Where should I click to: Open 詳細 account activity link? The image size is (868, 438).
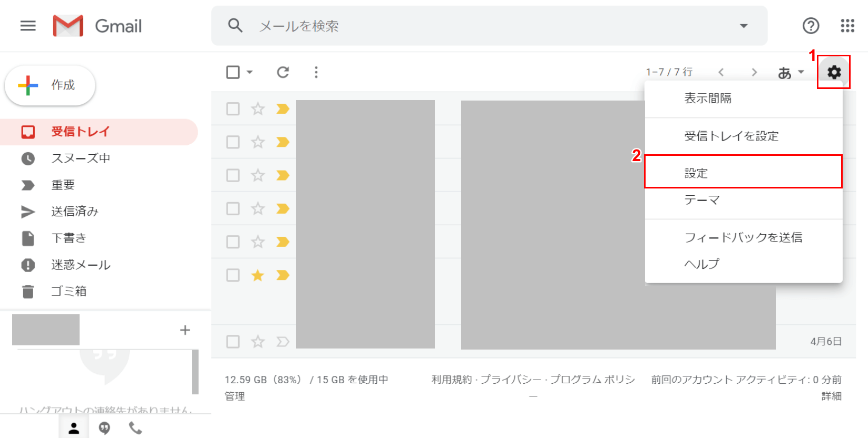tap(832, 396)
